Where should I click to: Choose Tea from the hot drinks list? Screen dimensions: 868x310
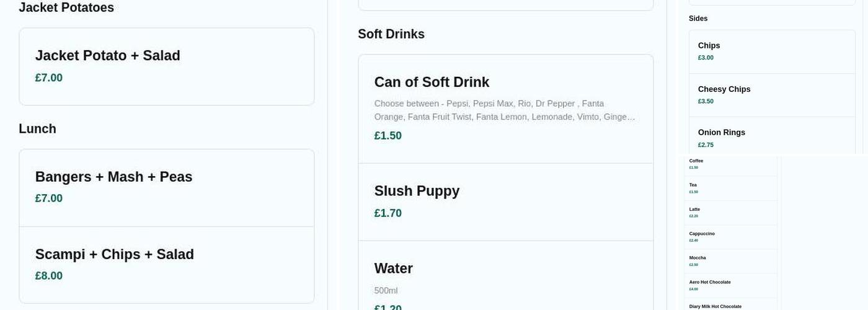730,188
